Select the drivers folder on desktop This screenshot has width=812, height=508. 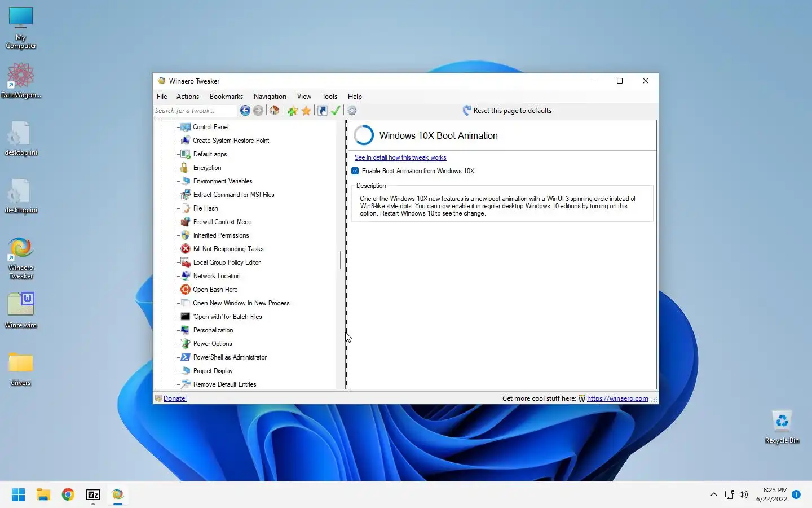click(x=21, y=369)
